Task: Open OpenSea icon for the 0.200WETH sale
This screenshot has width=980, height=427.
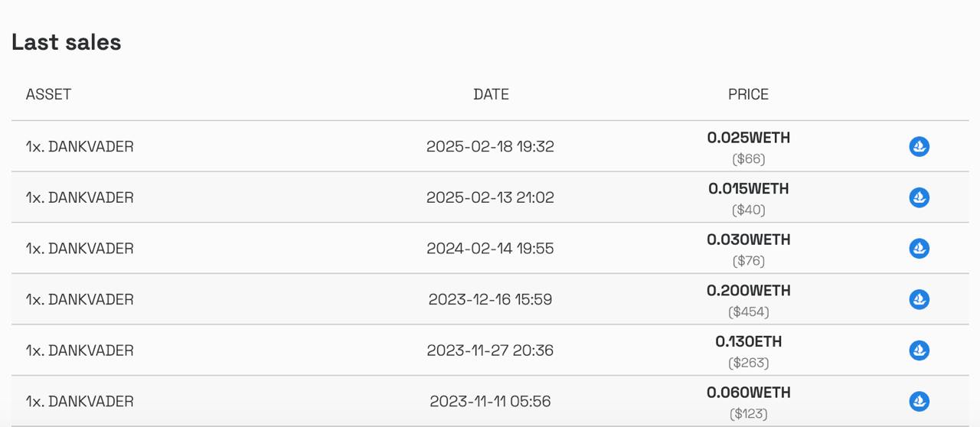Action: pyautogui.click(x=919, y=299)
